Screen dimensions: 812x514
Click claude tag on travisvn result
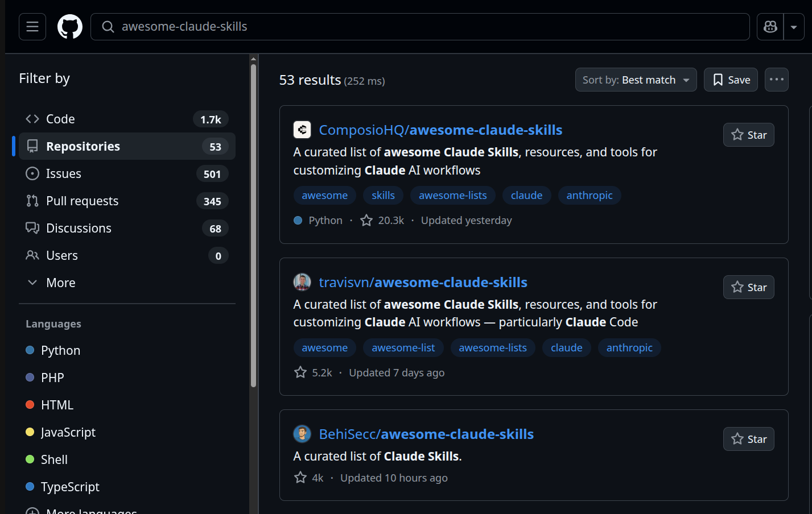point(566,348)
